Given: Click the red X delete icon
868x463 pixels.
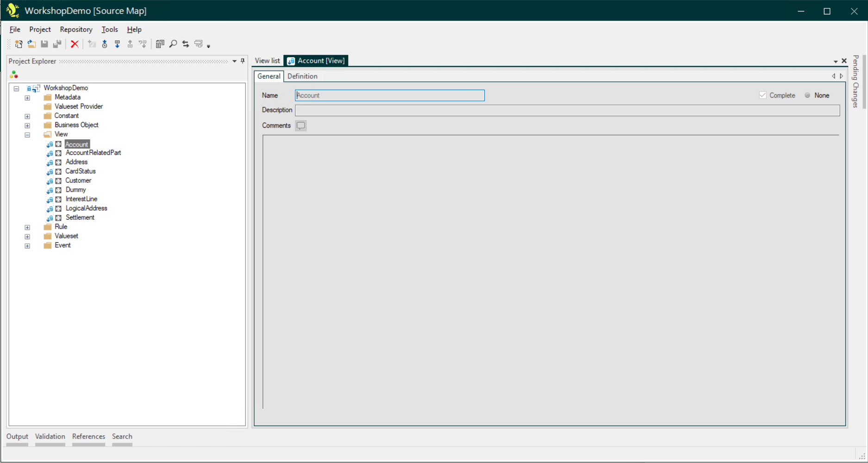Looking at the screenshot, I should [x=75, y=44].
